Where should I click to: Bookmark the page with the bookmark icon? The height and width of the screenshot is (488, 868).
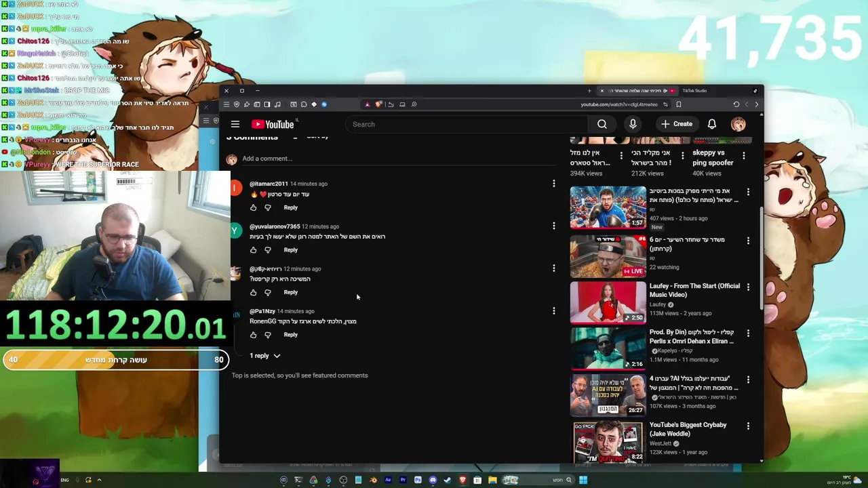coord(678,104)
